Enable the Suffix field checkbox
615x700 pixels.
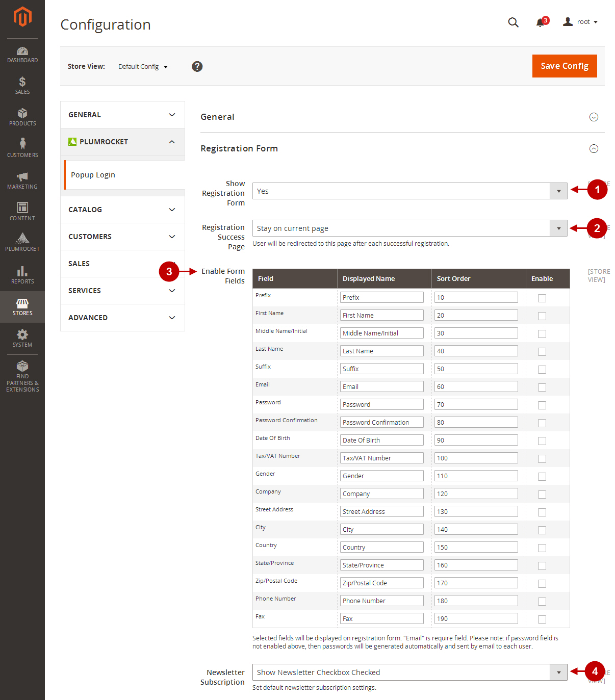point(542,370)
